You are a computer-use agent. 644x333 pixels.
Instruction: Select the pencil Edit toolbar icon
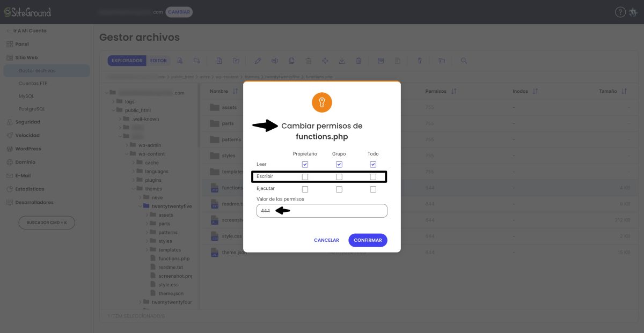(258, 61)
